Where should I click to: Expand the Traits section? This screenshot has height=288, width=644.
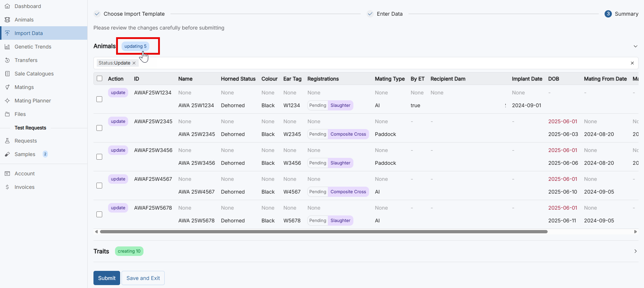635,251
